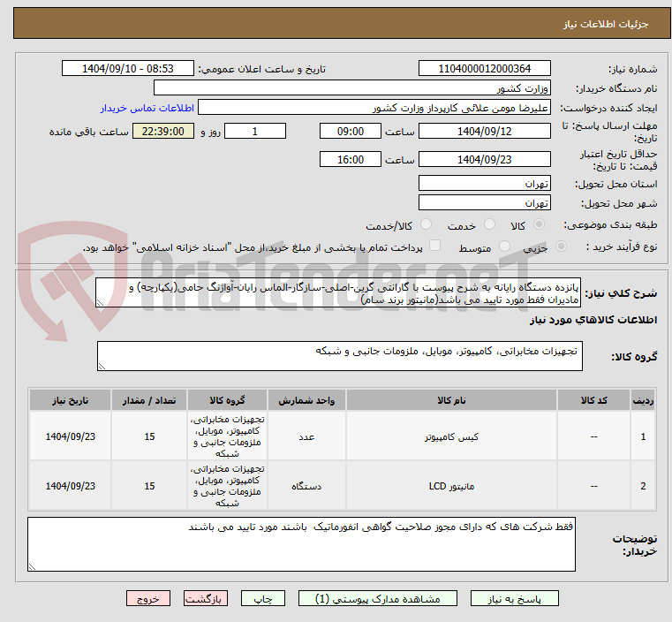Click the گروه کالا textarea
The height and width of the screenshot is (622, 672).
coord(340,356)
